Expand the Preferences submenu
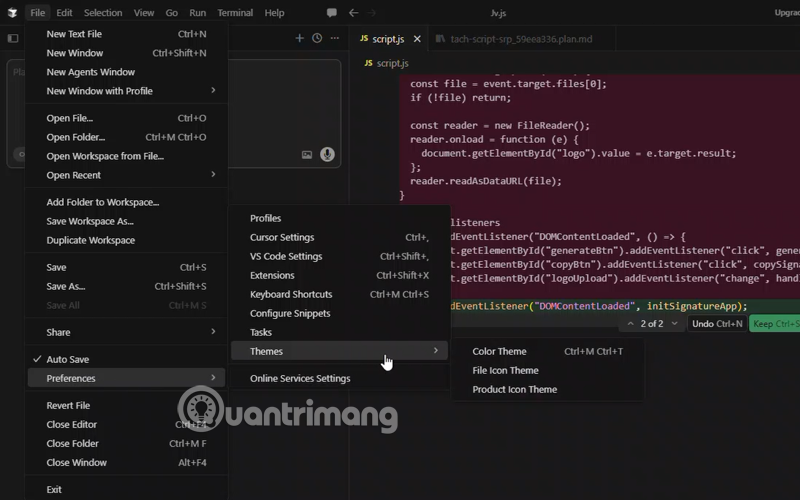The height and width of the screenshot is (500, 800). 126,378
